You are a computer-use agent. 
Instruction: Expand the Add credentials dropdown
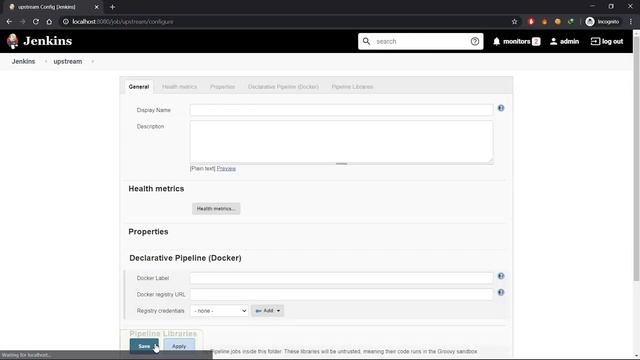click(268, 311)
